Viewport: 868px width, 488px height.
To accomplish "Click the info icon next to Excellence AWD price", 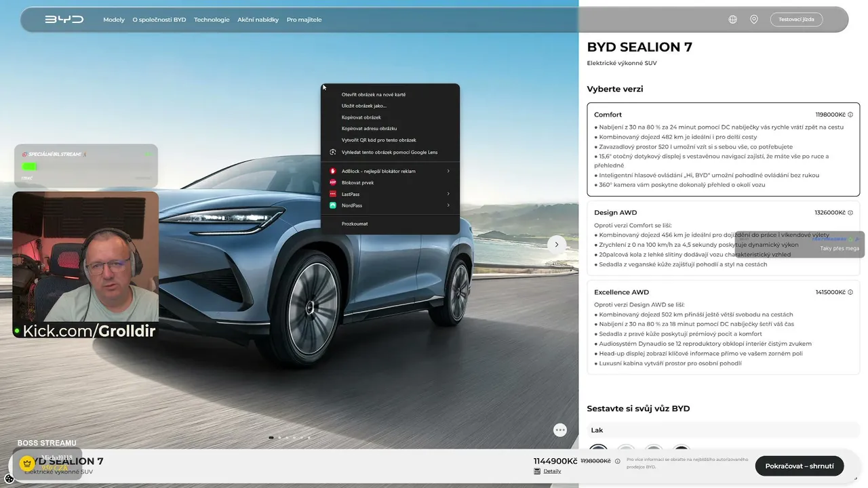I will point(850,292).
